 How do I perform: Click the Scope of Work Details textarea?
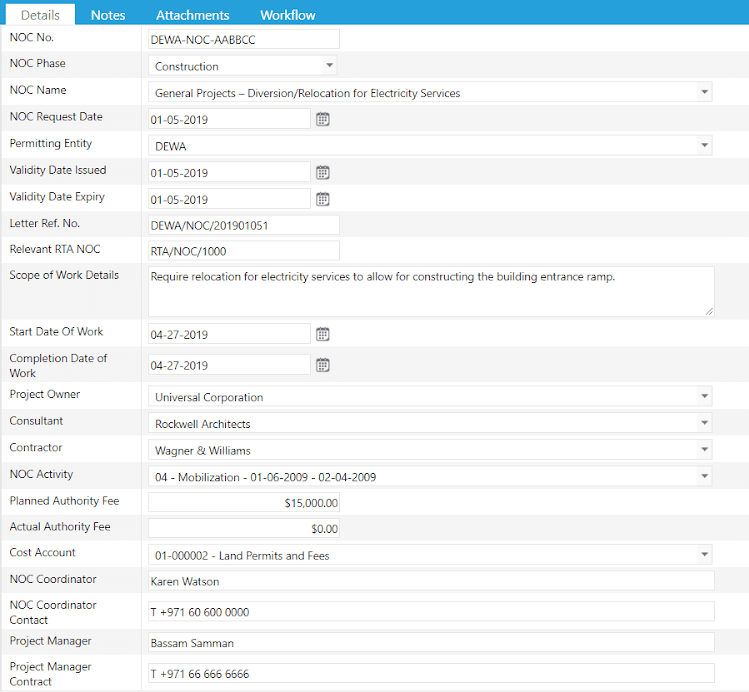pos(431,291)
